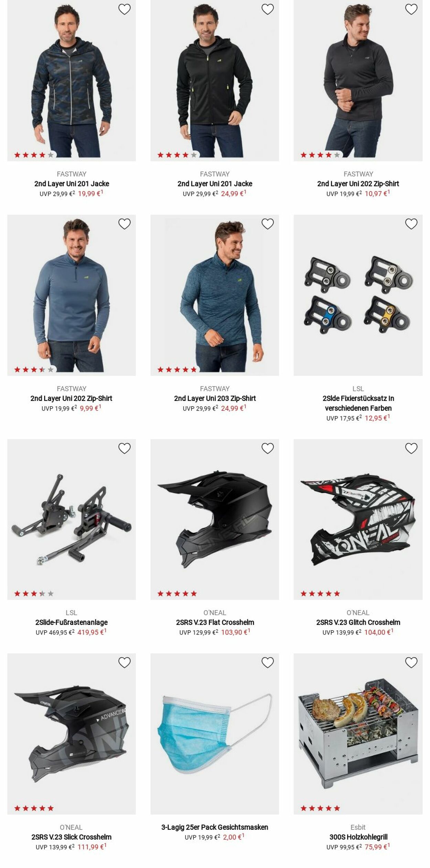The image size is (430, 868).
Task: Click heart on Esbit 300S Holzkohlegrill
Action: (411, 662)
